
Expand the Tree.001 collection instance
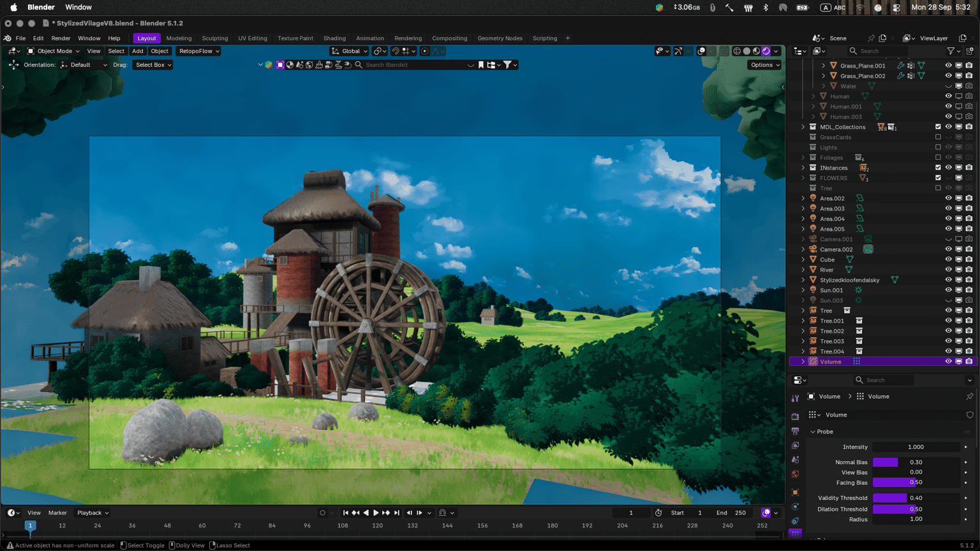point(803,321)
